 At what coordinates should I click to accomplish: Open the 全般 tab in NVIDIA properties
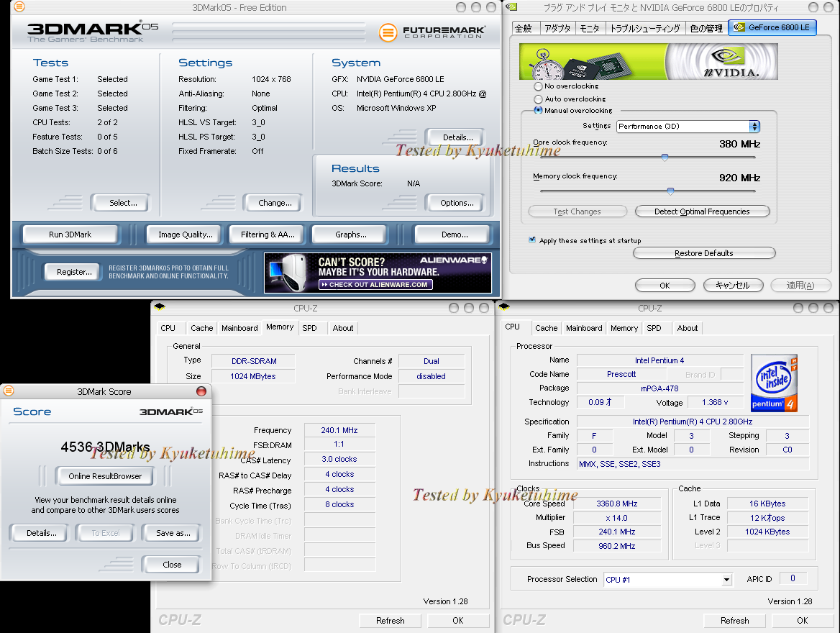point(524,28)
